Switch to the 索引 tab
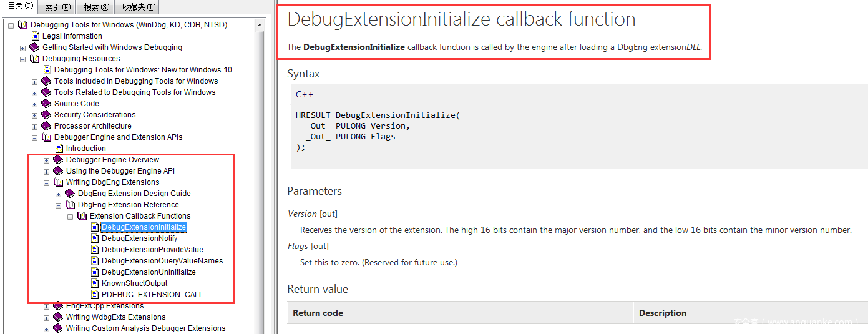Viewport: 868px width, 334px height. [57, 7]
